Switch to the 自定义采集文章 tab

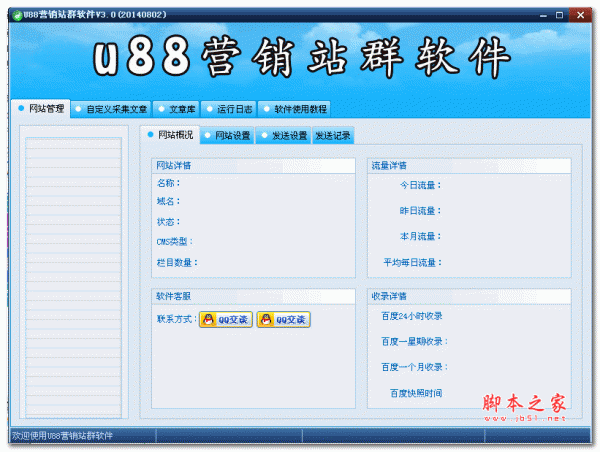(x=111, y=109)
